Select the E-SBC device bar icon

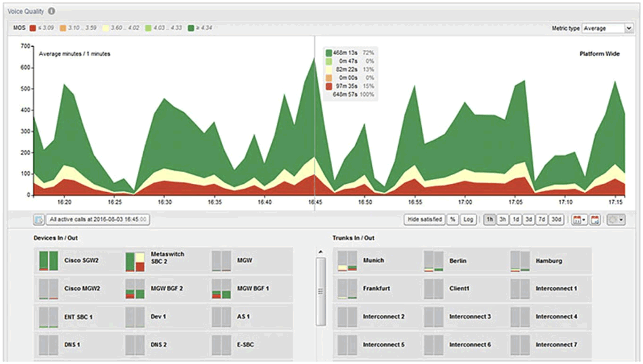(222, 345)
